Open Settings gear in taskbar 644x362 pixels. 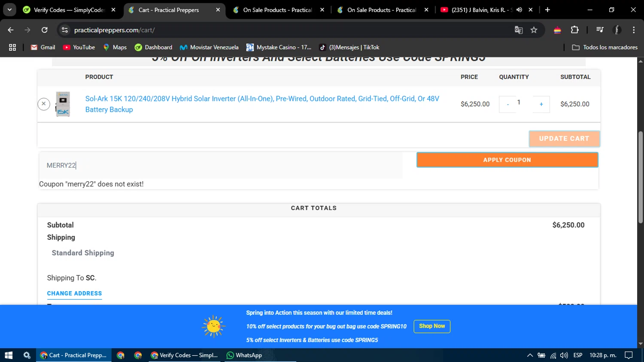27,355
